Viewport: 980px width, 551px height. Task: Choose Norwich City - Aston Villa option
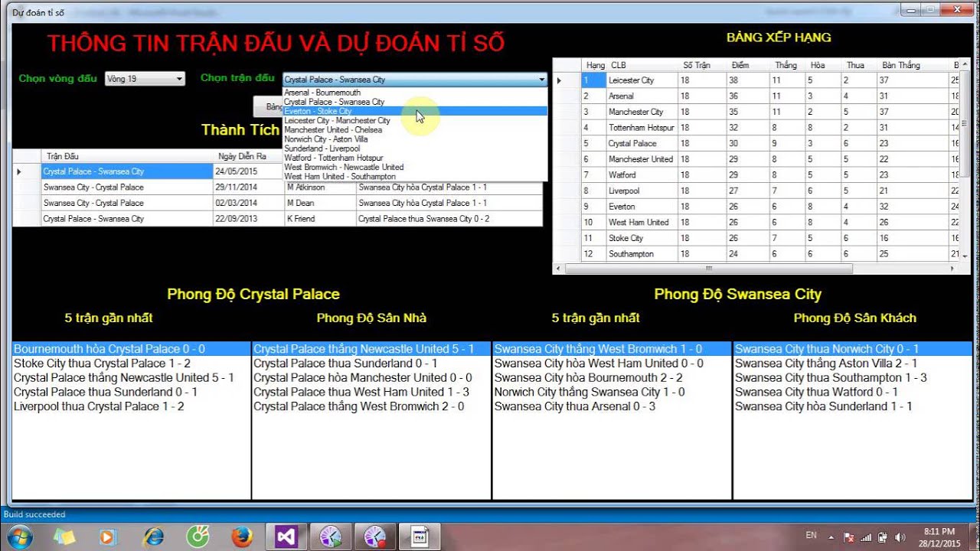click(x=415, y=139)
